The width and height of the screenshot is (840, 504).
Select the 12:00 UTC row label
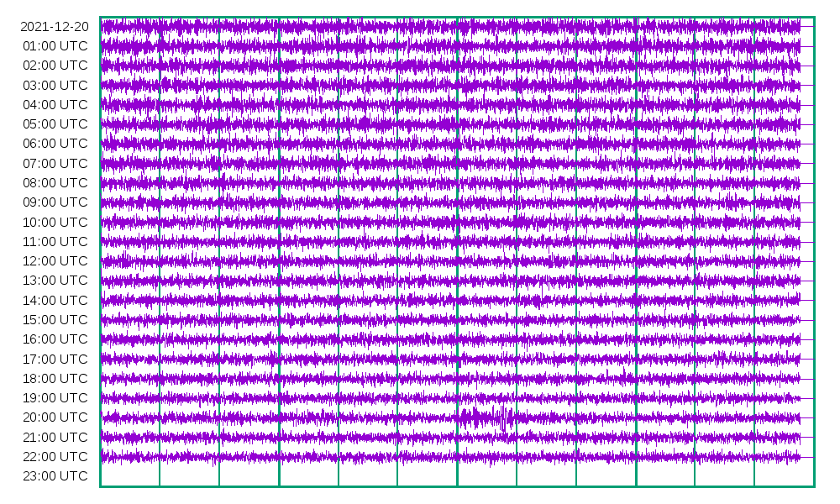pyautogui.click(x=55, y=261)
